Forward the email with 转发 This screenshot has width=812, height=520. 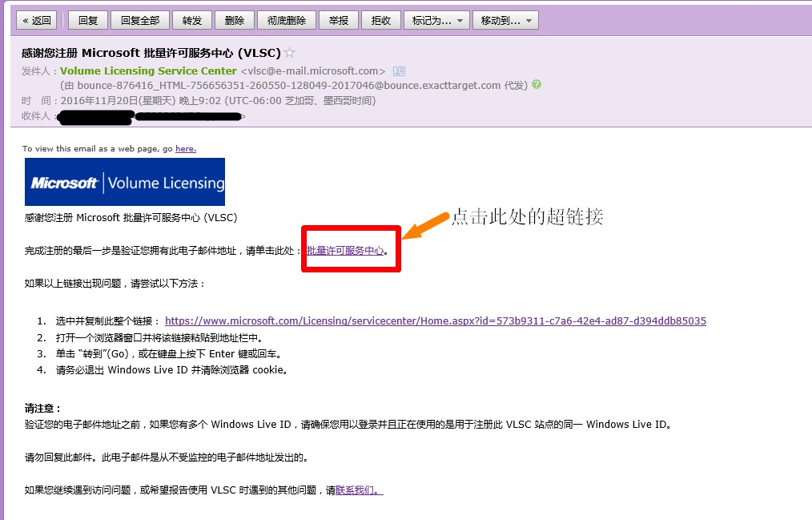click(x=192, y=21)
